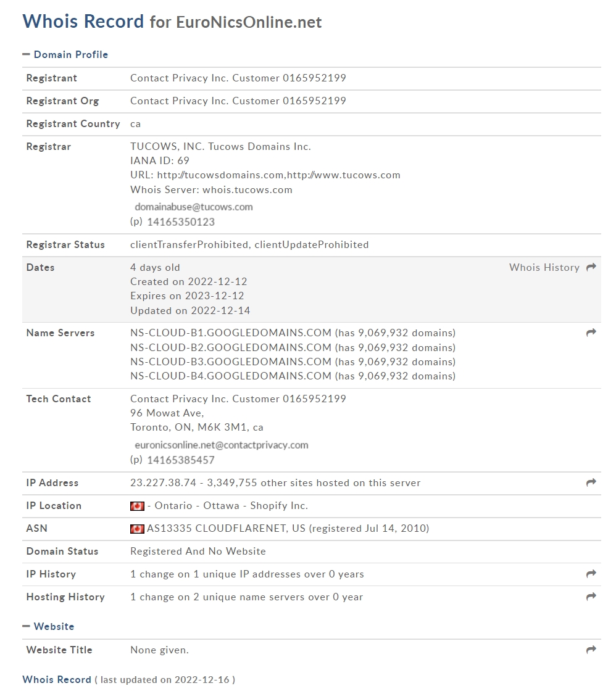The width and height of the screenshot is (616, 691).
Task: Click the IP address 23.227.38.74
Action: (x=163, y=482)
